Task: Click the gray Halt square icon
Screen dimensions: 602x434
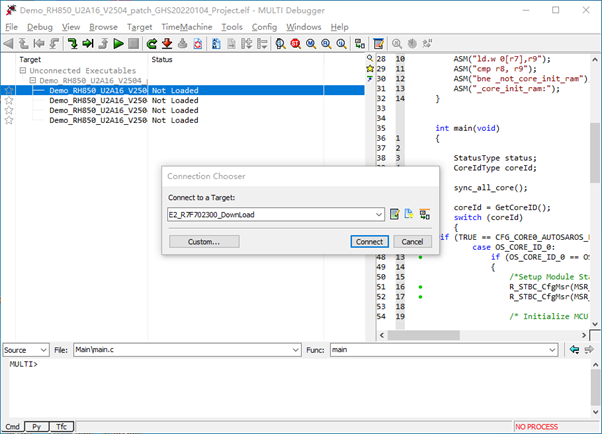Action: click(x=133, y=44)
